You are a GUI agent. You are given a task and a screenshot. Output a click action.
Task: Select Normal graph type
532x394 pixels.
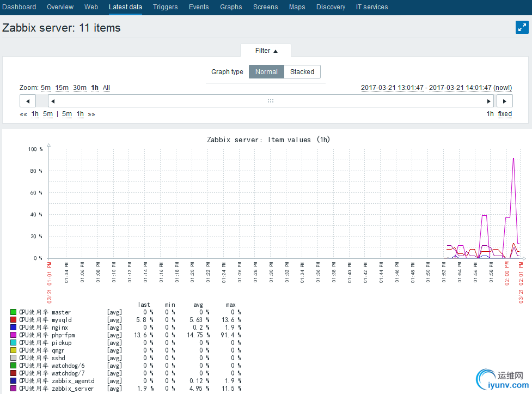(x=266, y=72)
